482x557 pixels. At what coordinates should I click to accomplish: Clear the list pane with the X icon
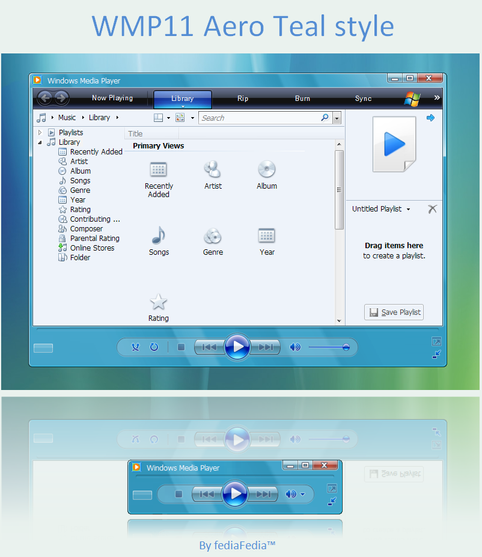click(432, 209)
